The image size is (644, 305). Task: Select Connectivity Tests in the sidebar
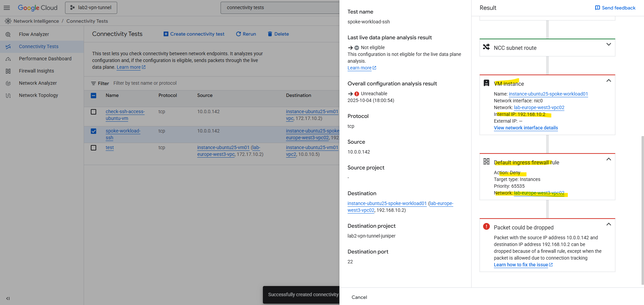coord(39,46)
